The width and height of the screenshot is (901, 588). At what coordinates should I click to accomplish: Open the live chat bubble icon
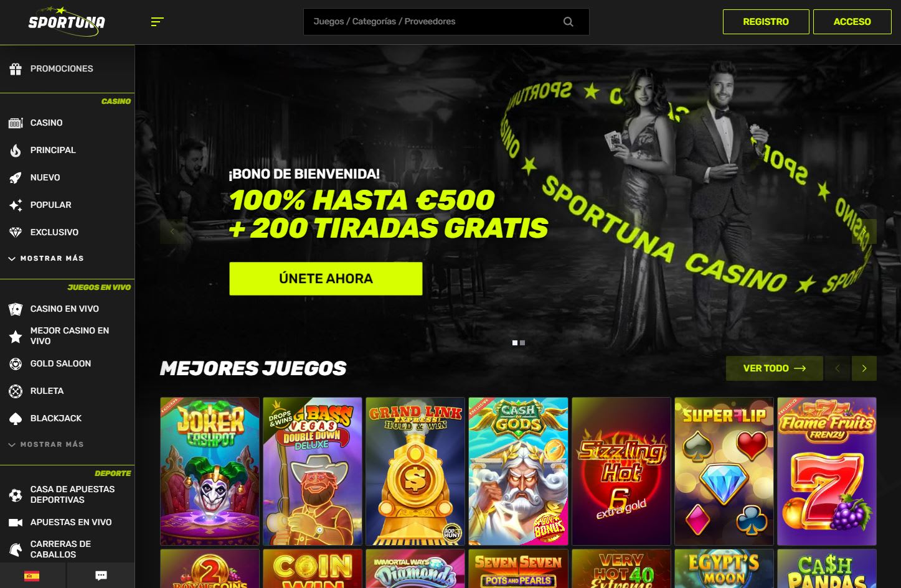(x=101, y=576)
